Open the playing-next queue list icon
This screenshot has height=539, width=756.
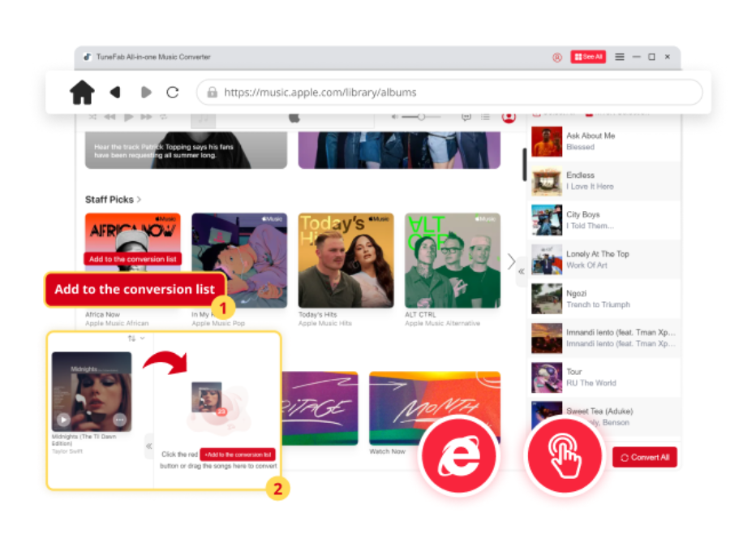pos(486,117)
